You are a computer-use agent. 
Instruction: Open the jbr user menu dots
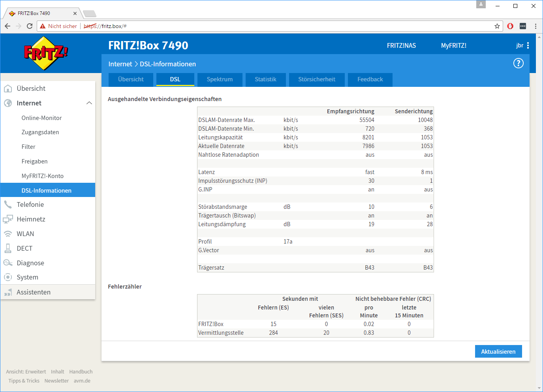tap(528, 45)
